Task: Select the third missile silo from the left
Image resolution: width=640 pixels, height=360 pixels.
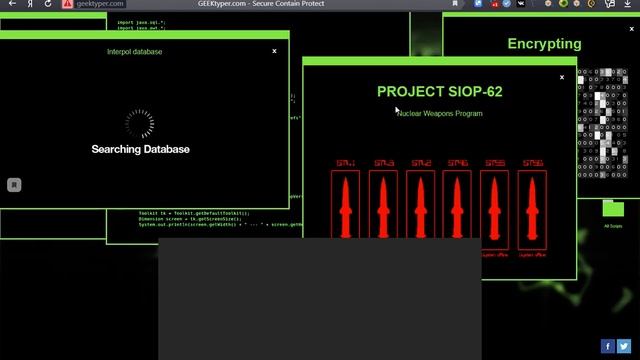Action: tap(420, 204)
